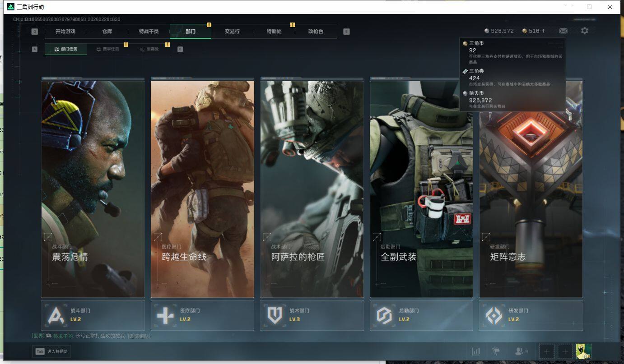The image size is (624, 364).
Task: Click the 后勤部门 hexagon icon
Action: pyautogui.click(x=384, y=315)
